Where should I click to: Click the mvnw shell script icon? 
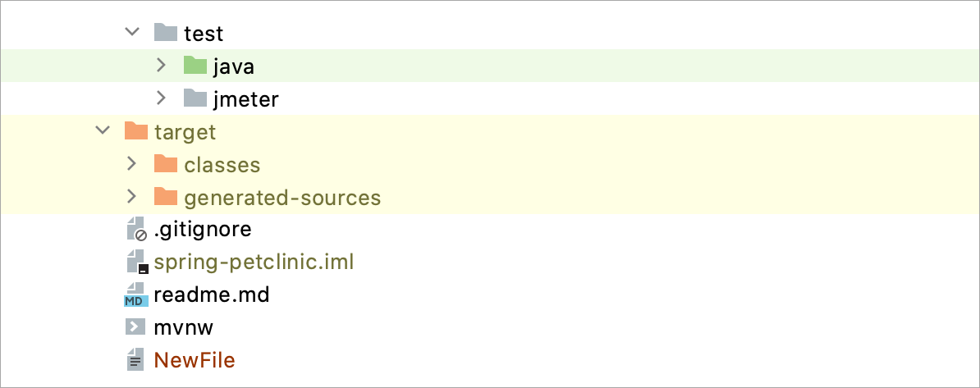tap(135, 327)
